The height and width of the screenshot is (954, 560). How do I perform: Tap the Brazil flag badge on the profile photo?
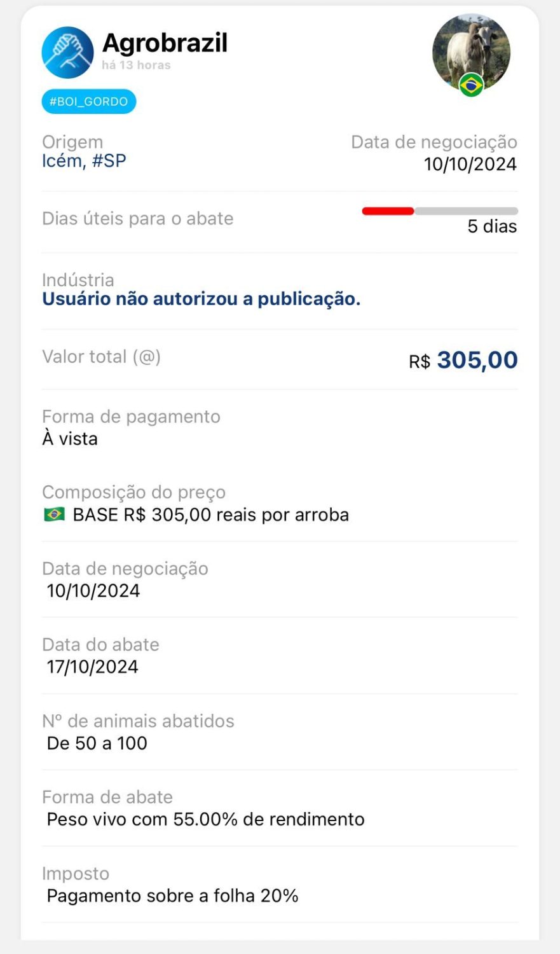click(x=471, y=85)
